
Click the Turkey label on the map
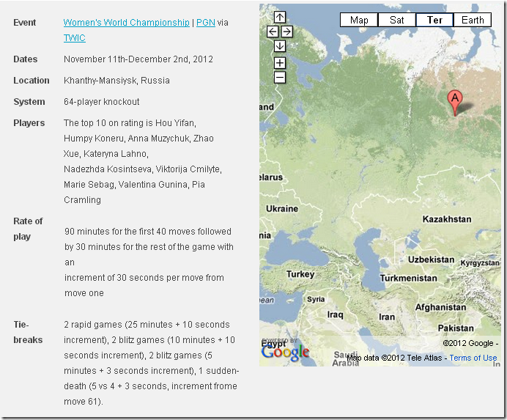(x=300, y=274)
